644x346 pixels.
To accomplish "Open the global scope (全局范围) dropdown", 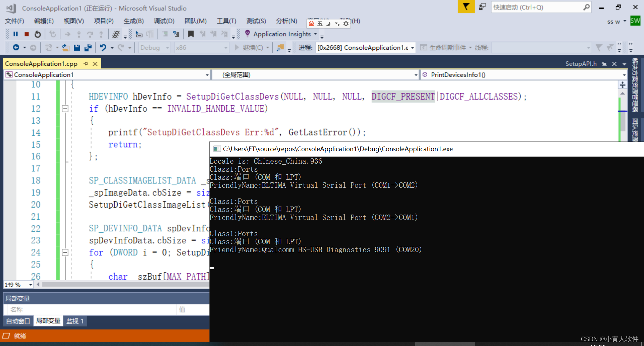I will tap(416, 75).
